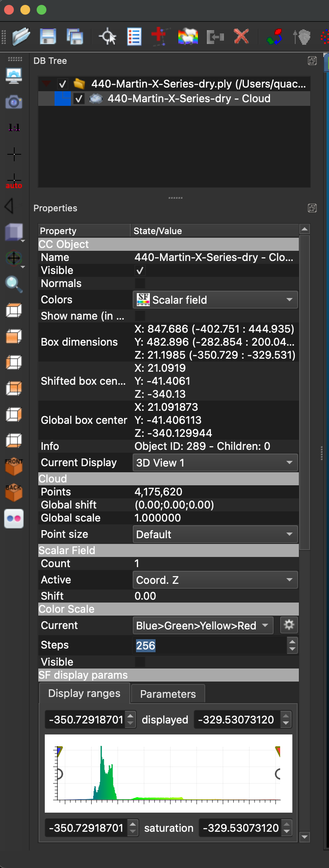Delete the selected entity with red X
The width and height of the screenshot is (329, 868).
[241, 37]
